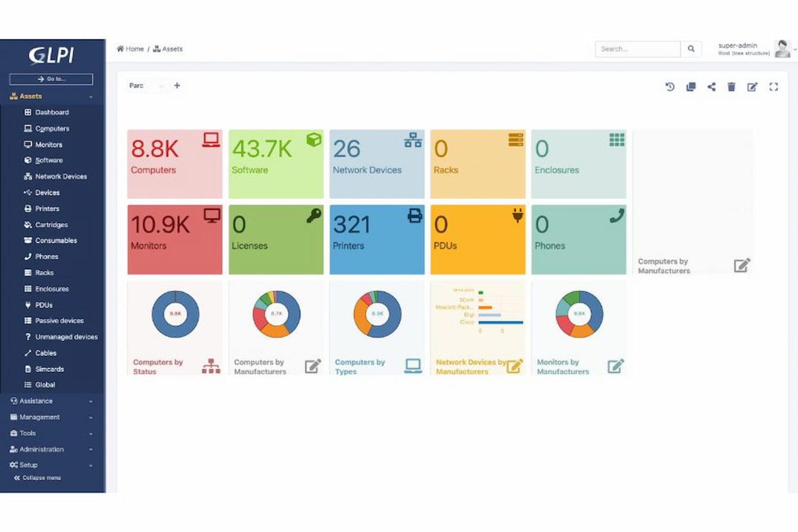This screenshot has width=798, height=532.
Task: Click the Search input field
Action: click(637, 49)
